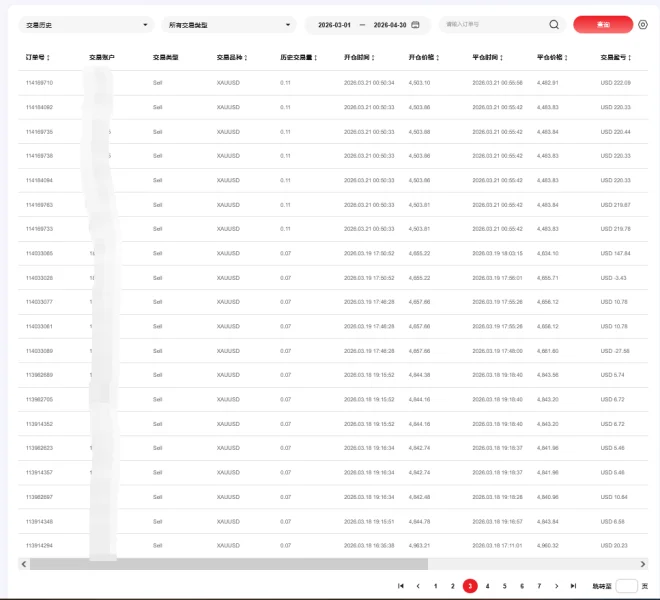Click close time 2026.03.19 18:03:15
The image size is (660, 600).
[498, 253]
